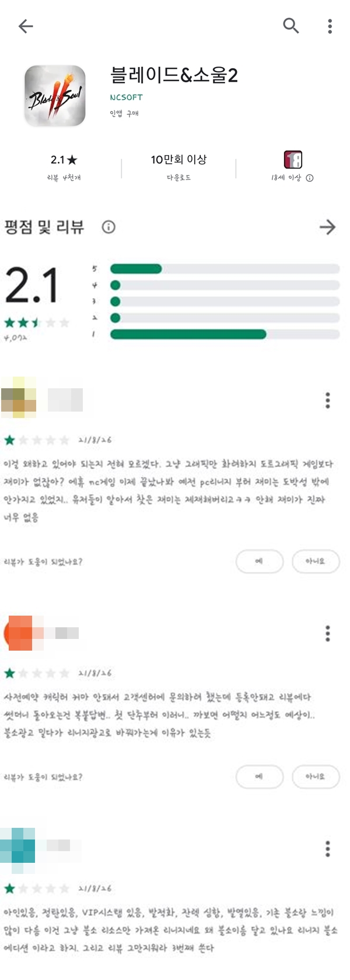Tap the Blade & Soul 2 app icon

click(55, 96)
